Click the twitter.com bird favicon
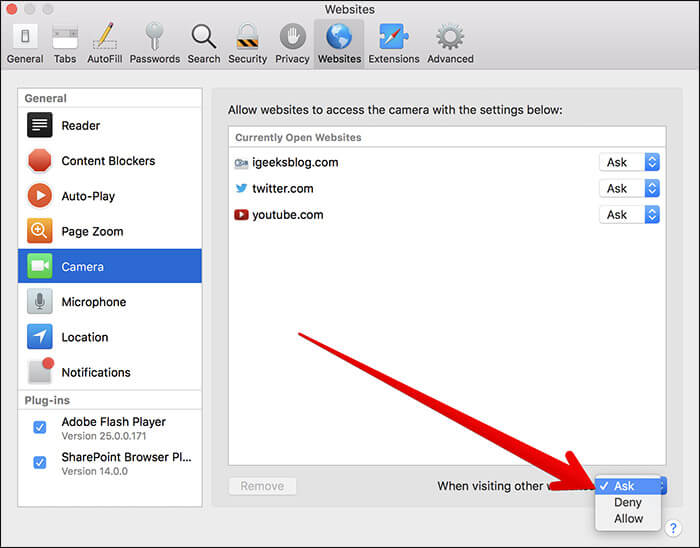Screen dimensions: 700x548 pos(241,188)
